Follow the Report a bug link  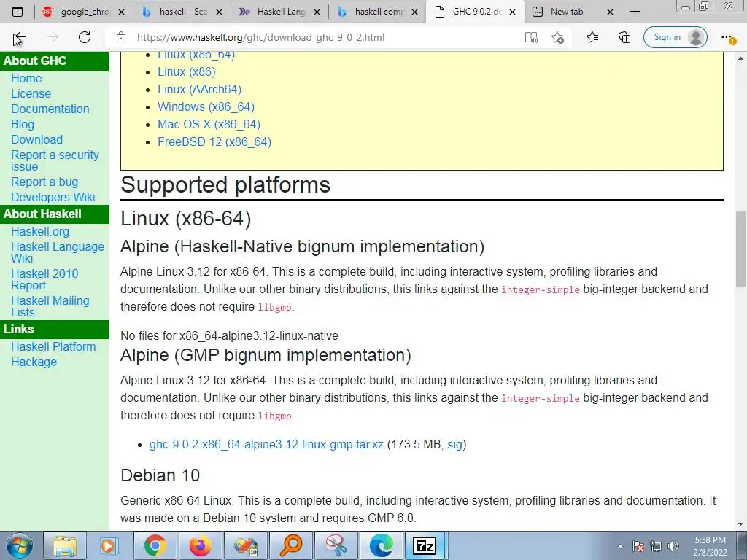[44, 182]
